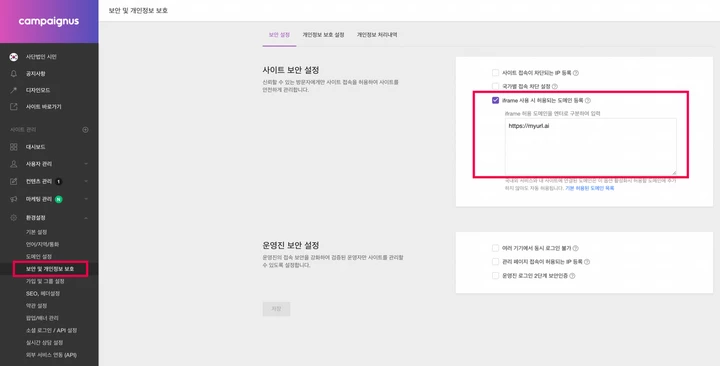
Task: Switch to the 개인정보 처리내역 tab
Action: 377,35
